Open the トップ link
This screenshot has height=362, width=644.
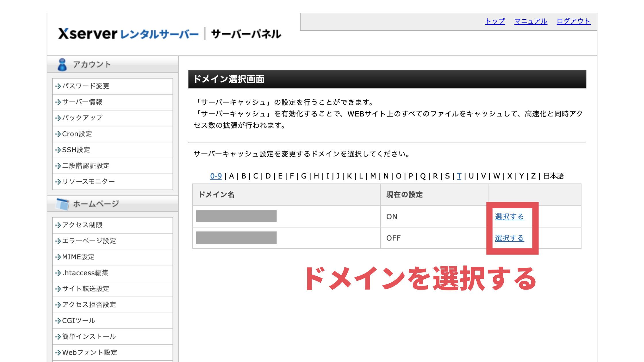495,21
